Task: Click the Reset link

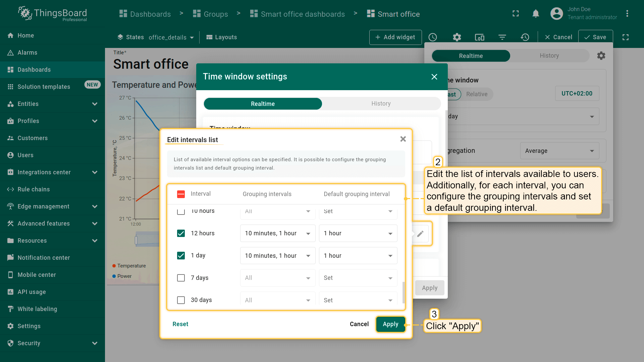Action: [x=180, y=324]
